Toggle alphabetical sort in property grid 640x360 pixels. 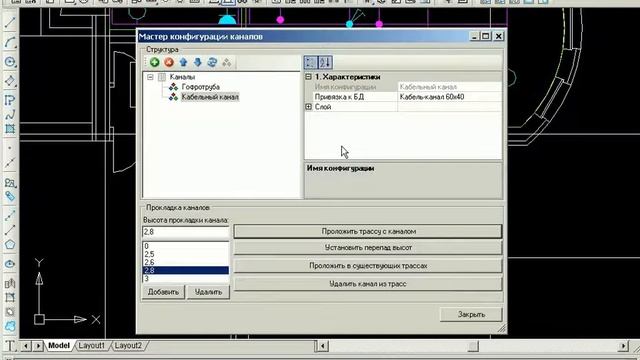[325, 62]
